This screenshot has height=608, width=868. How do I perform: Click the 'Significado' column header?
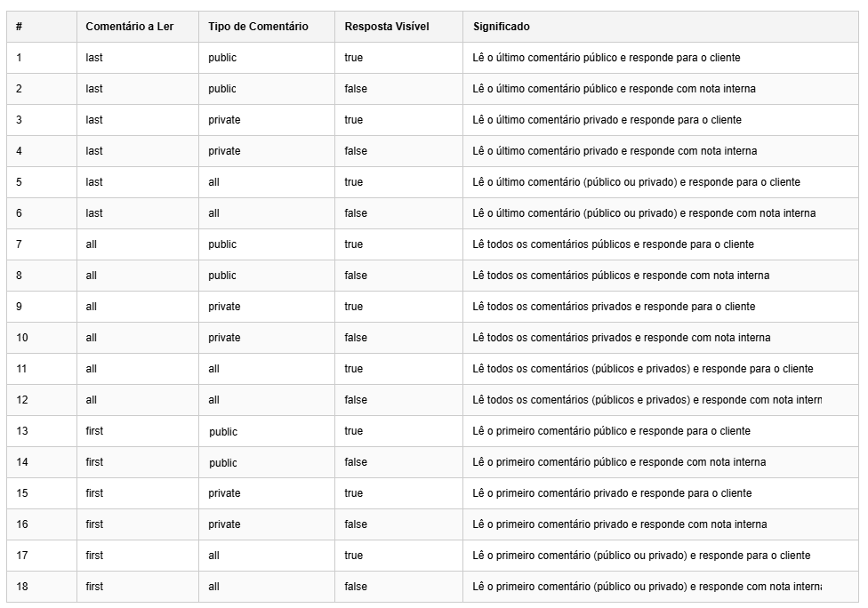click(502, 27)
